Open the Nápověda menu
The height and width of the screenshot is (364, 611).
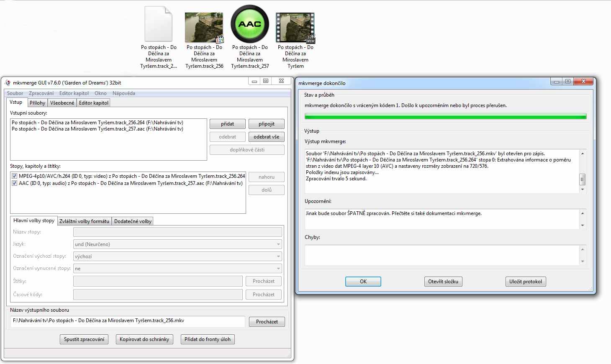coord(124,93)
